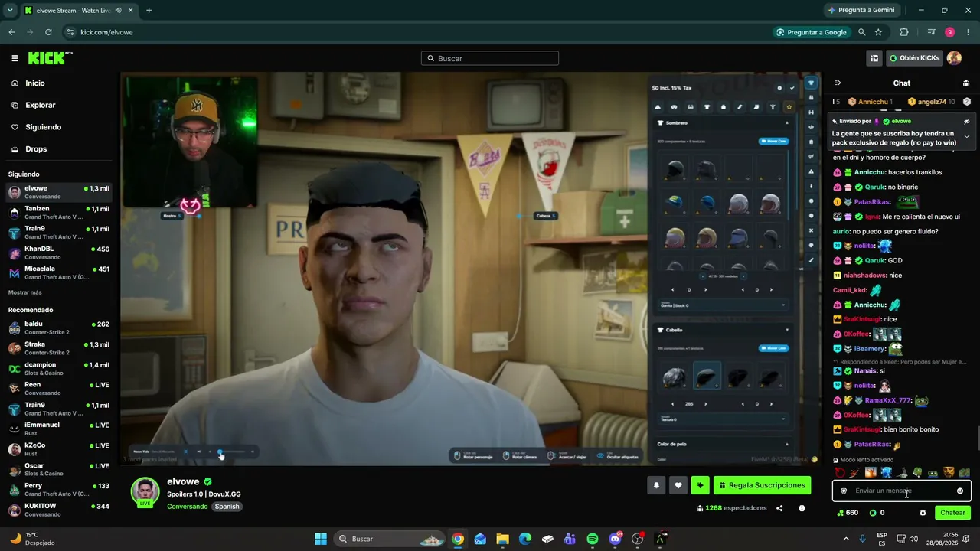This screenshot has height=551, width=980.
Task: Open Micaelala channel from sidebar
Action: 60,272
